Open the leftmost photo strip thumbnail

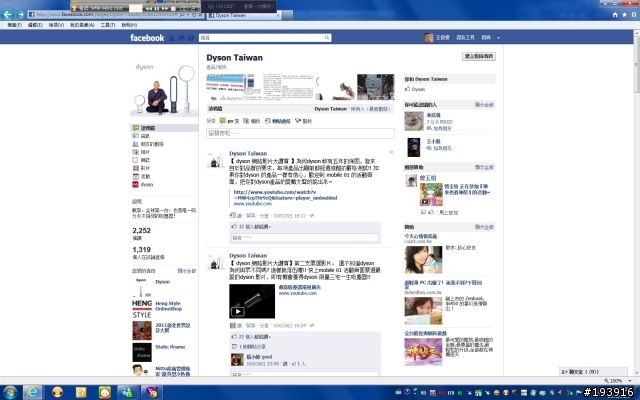pos(225,87)
